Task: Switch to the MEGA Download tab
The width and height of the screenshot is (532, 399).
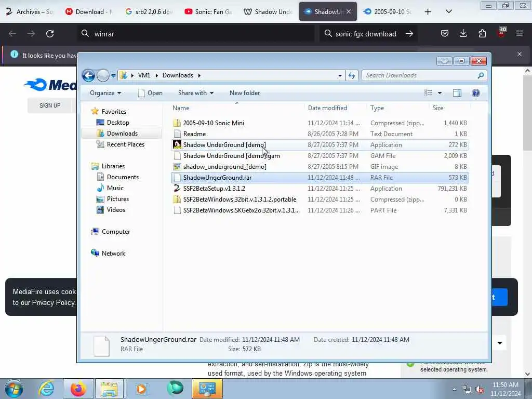Action: click(89, 11)
